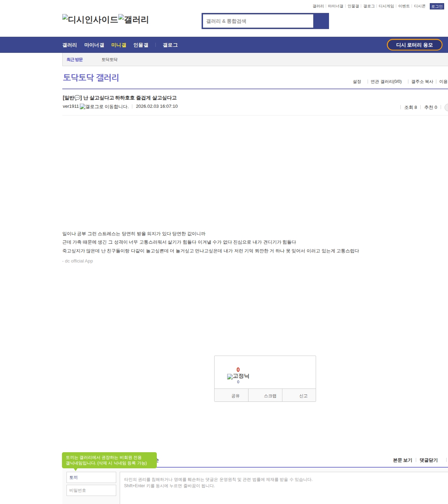Select 본문 보기 above the comments

click(402, 460)
